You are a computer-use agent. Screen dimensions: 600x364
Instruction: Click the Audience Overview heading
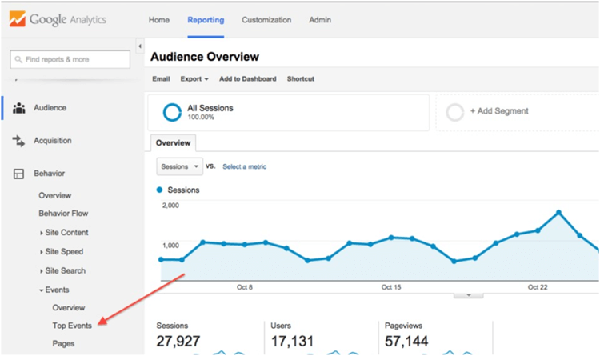[x=205, y=57]
